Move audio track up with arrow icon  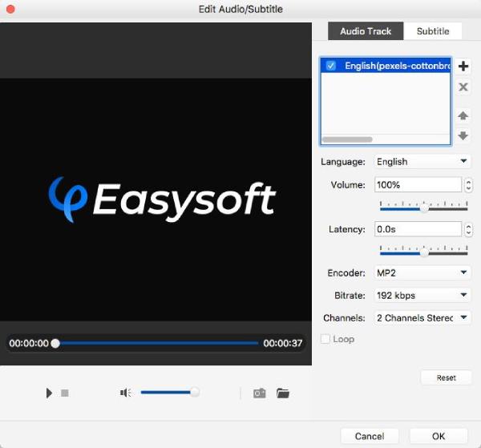tap(463, 115)
